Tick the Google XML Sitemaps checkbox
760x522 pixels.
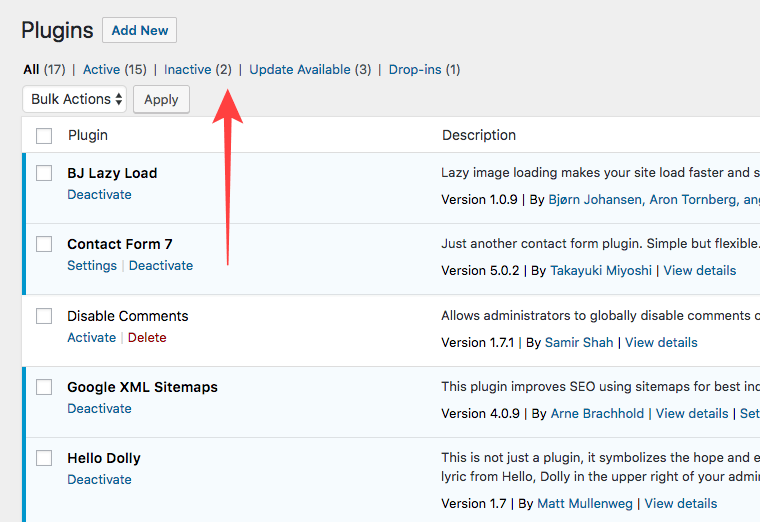tap(44, 387)
